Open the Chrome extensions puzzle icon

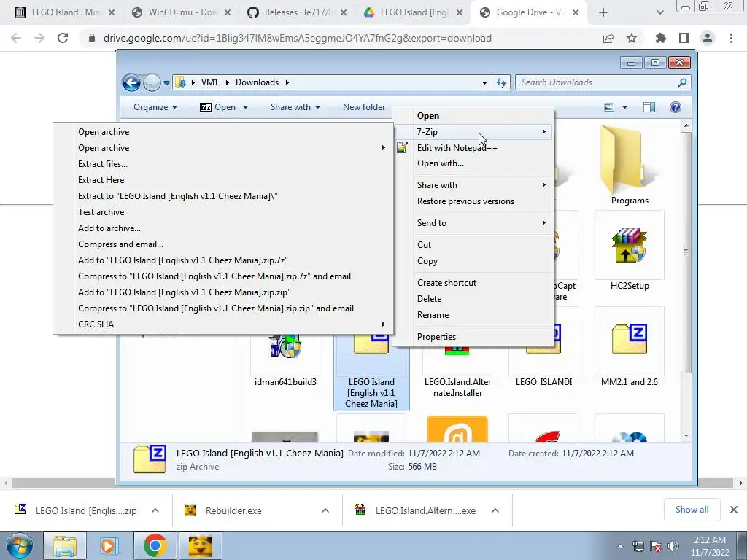(x=661, y=38)
